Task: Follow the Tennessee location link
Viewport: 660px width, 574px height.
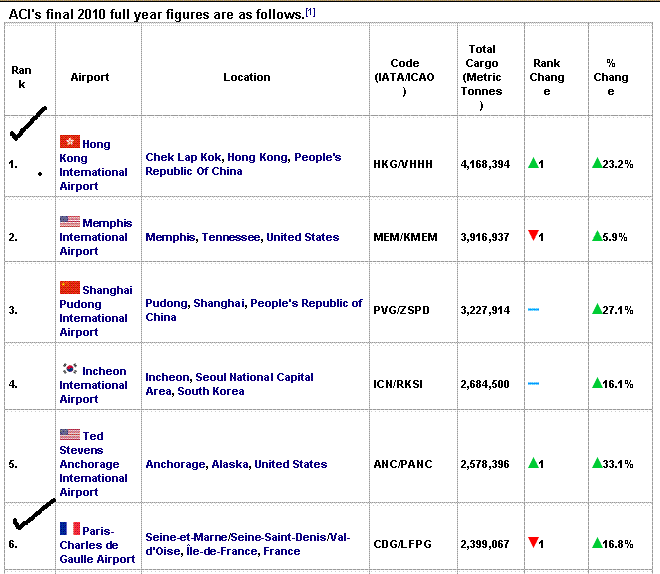Action: [231, 237]
